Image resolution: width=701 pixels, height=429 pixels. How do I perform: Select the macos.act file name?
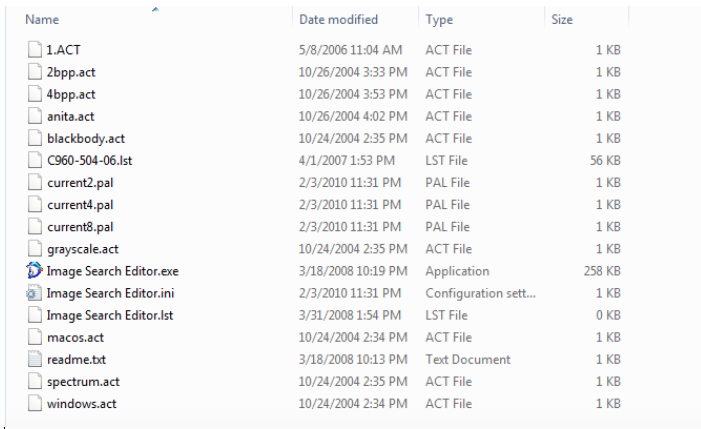(75, 337)
